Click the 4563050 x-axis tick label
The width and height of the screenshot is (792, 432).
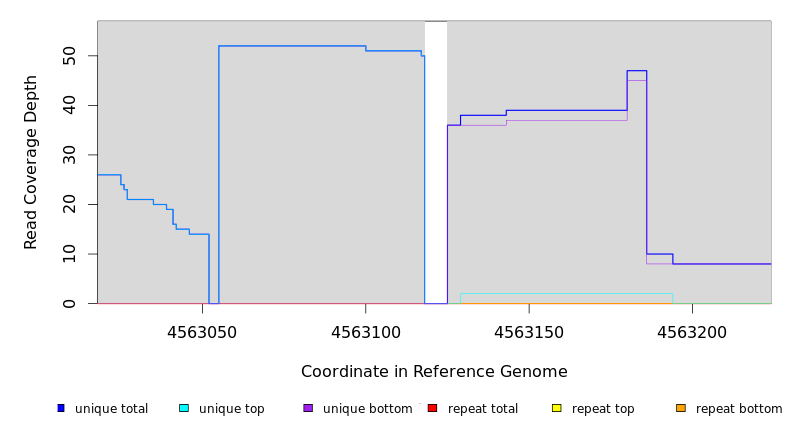pos(202,332)
